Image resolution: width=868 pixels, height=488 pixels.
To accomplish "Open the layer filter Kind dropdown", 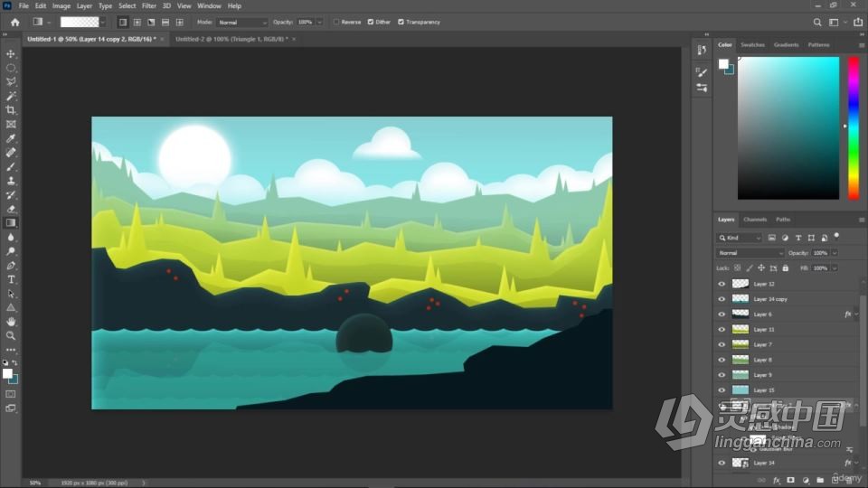I will tap(740, 238).
